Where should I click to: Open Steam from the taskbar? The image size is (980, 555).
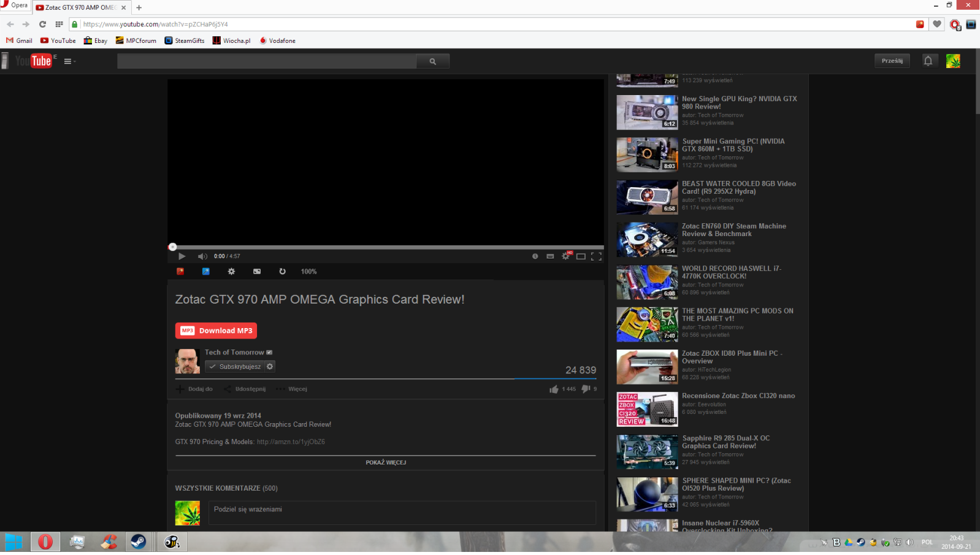point(139,542)
